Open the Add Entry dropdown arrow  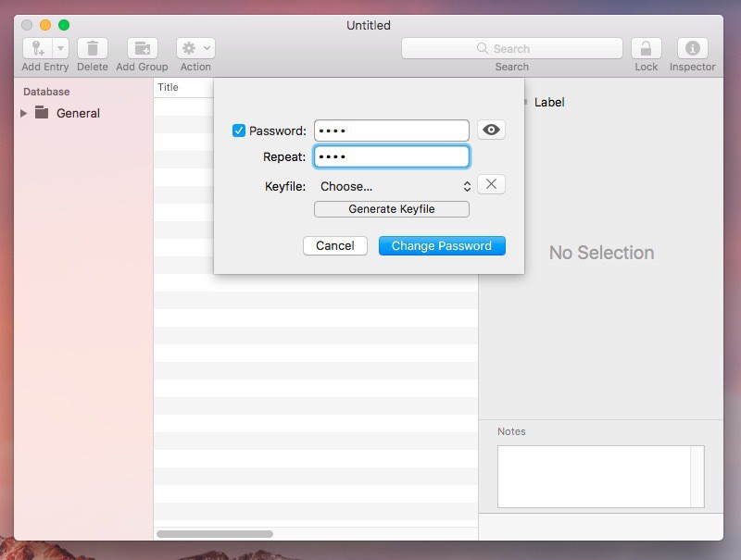point(61,48)
